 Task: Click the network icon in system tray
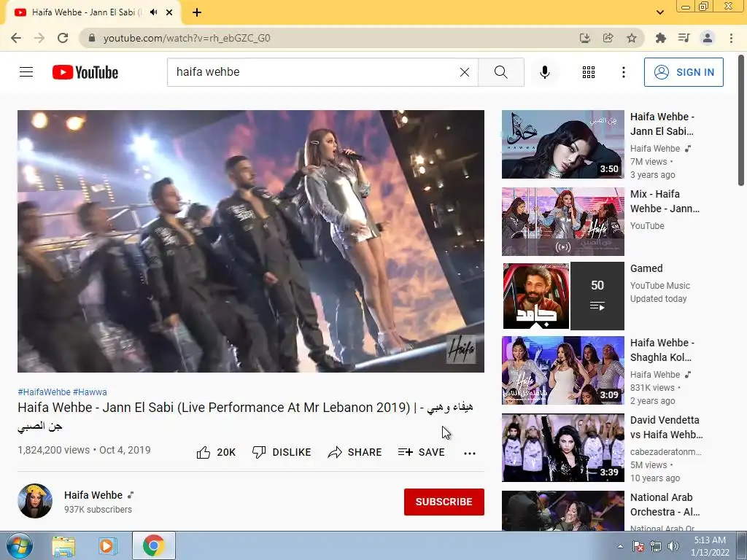tap(656, 546)
